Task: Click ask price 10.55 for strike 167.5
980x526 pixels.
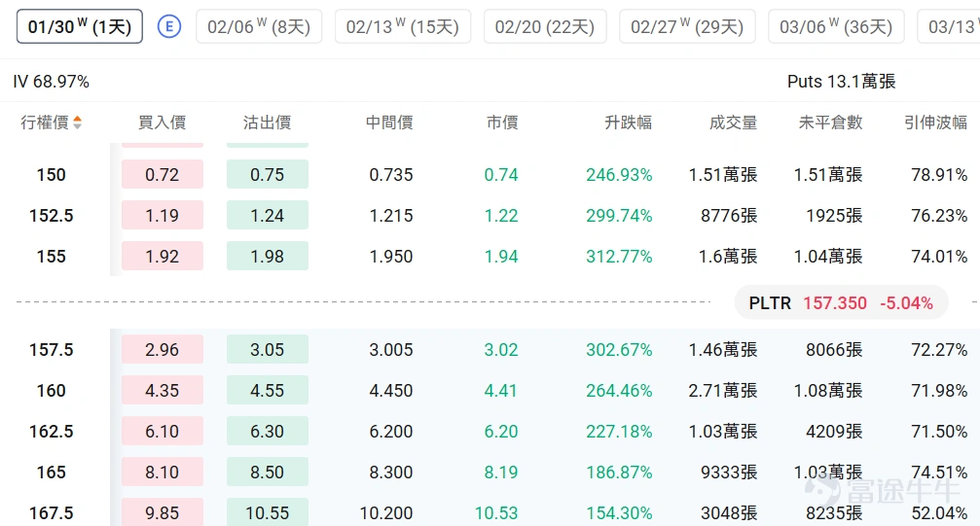Action: (268, 512)
